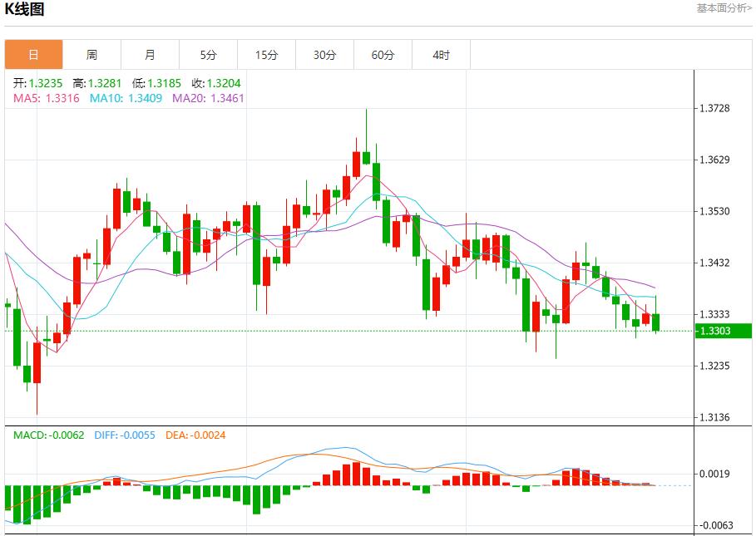Viewport: 756px width, 536px height.
Task: Click the green 1.3303 current price tag
Action: (x=723, y=331)
